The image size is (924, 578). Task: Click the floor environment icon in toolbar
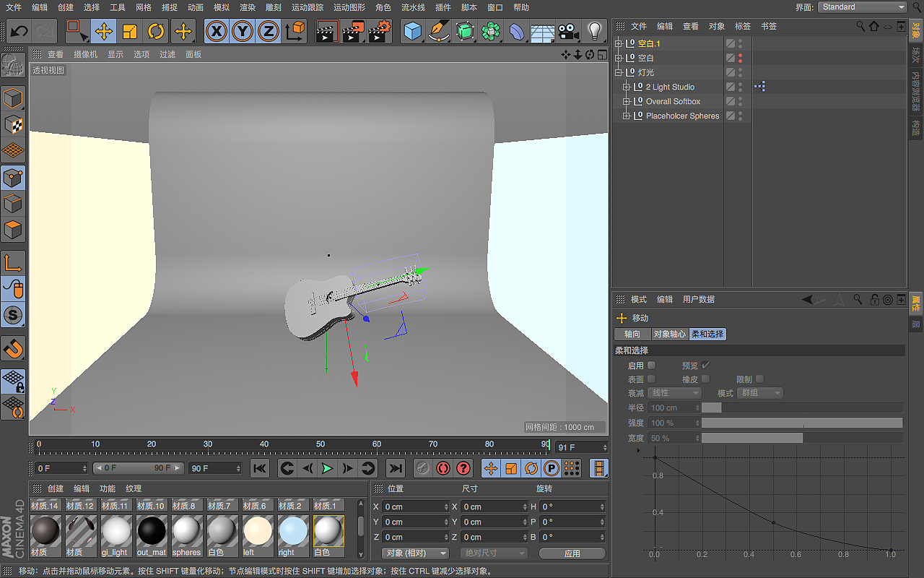point(543,31)
